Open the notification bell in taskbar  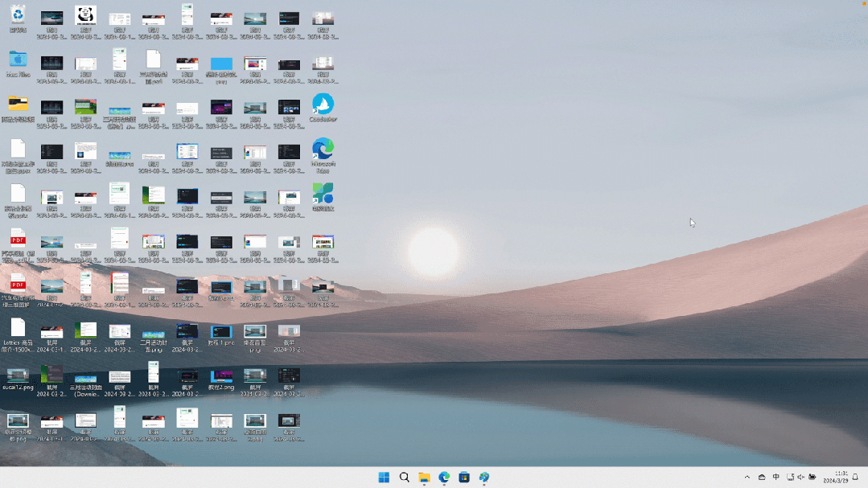coord(855,478)
